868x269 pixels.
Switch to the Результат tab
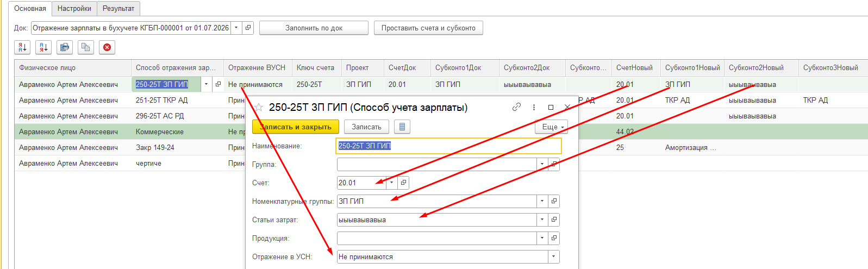point(118,9)
